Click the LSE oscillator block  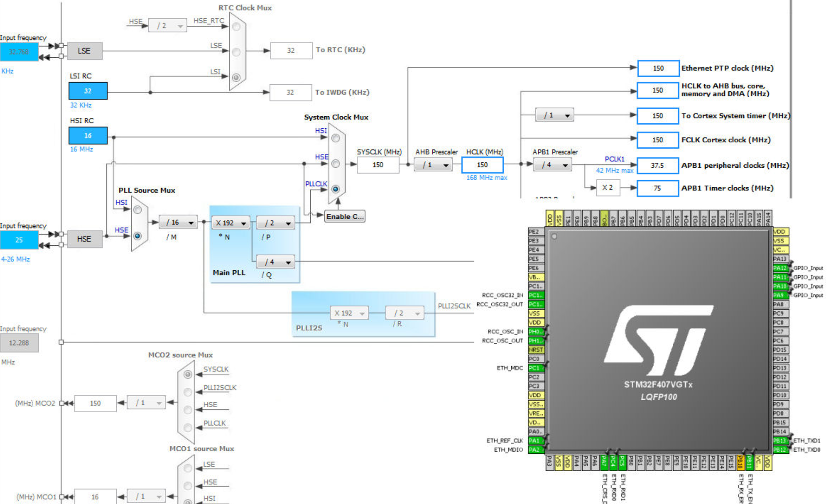point(84,51)
